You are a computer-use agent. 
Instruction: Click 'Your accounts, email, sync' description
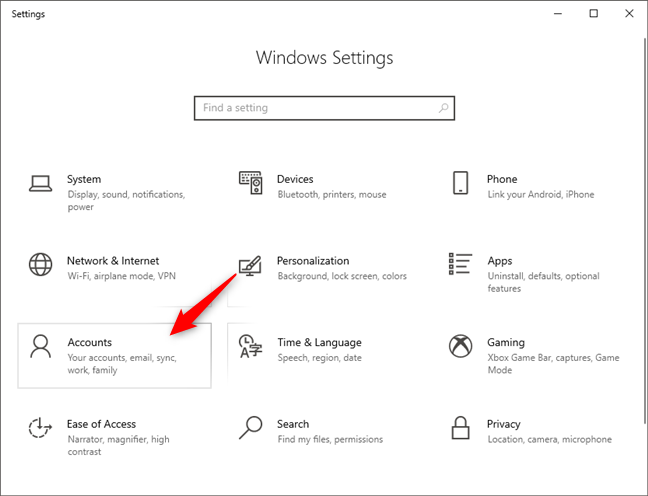[122, 364]
